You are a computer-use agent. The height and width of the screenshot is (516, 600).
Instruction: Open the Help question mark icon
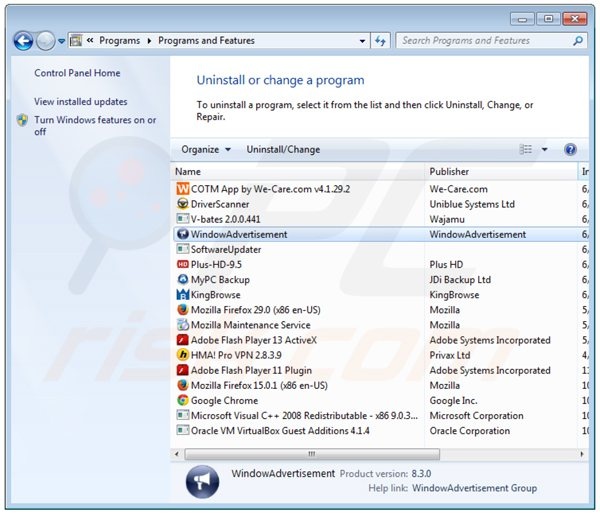[570, 149]
